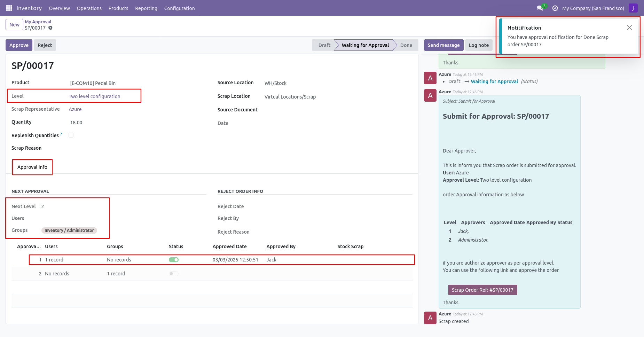The height and width of the screenshot is (337, 644).
Task: Open the activities clock icon
Action: click(x=555, y=8)
